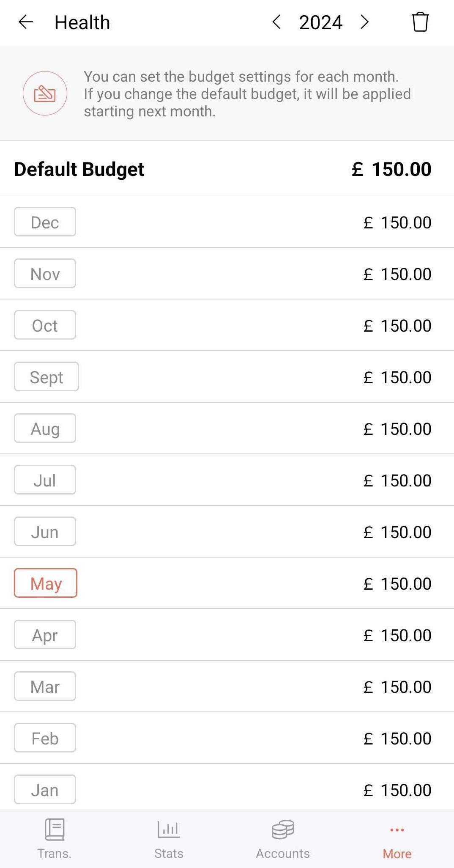Viewport: 454px width, 868px height.
Task: Select the Sept month button
Action: (x=46, y=377)
